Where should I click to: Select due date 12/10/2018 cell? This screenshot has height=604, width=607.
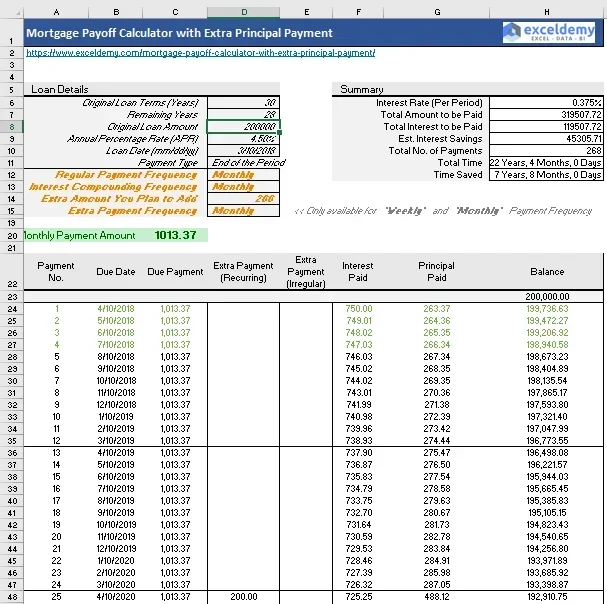(x=116, y=405)
